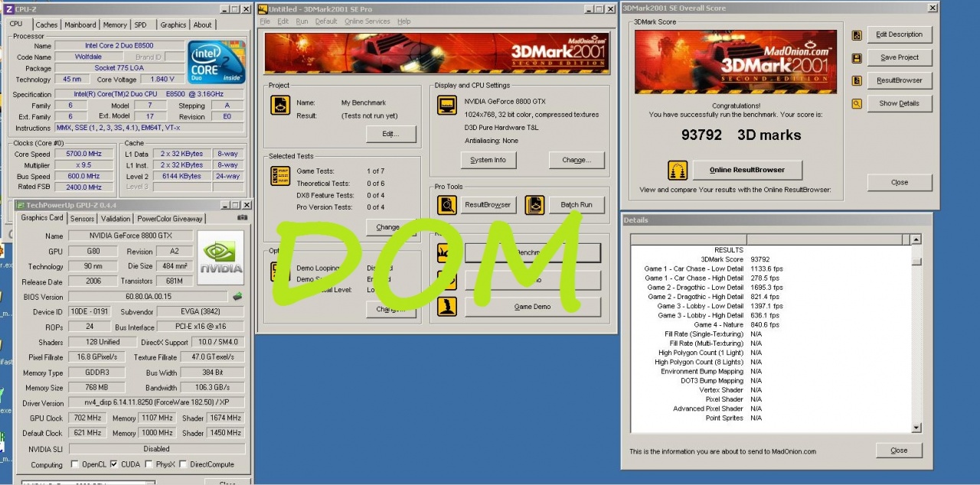Switch to the Sensors tab in GPU-Z
This screenshot has height=485, width=980.
pos(82,218)
